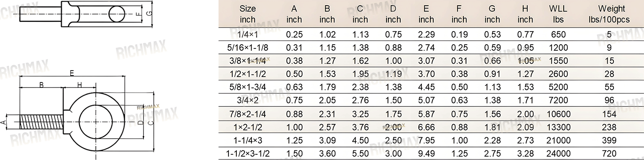Select the E inch column header
The image size is (644, 160).
point(426,14)
